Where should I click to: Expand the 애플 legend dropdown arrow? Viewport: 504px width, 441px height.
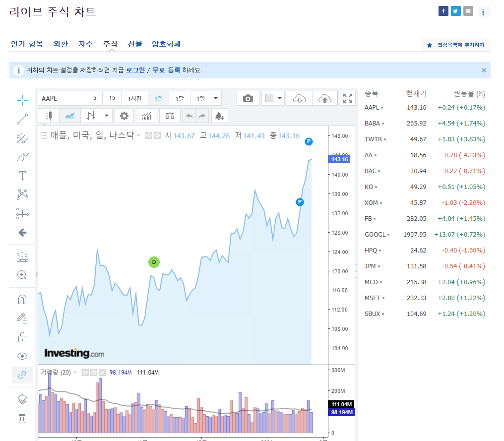pyautogui.click(x=138, y=135)
